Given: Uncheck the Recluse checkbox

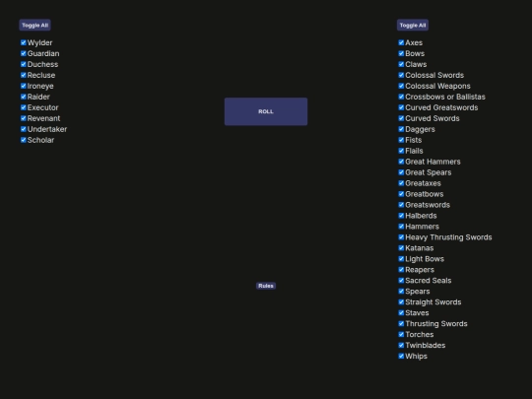Looking at the screenshot, I should 24,75.
